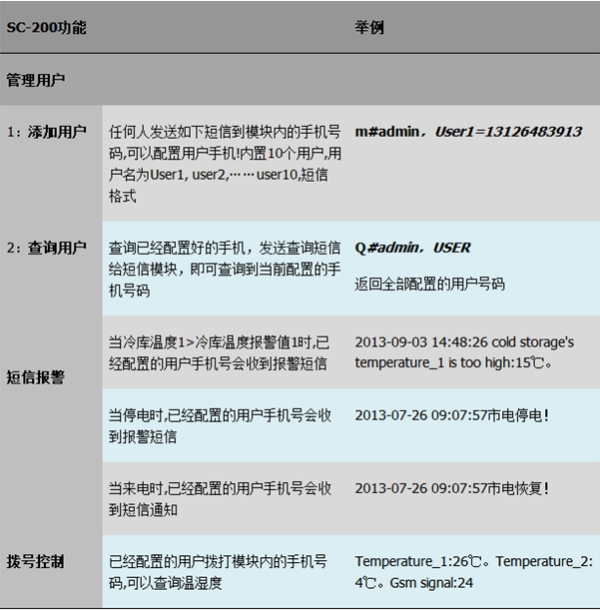Viewport: 600px width, 610px height.
Task: Click the 1：添加用户 row label
Action: tap(47, 132)
